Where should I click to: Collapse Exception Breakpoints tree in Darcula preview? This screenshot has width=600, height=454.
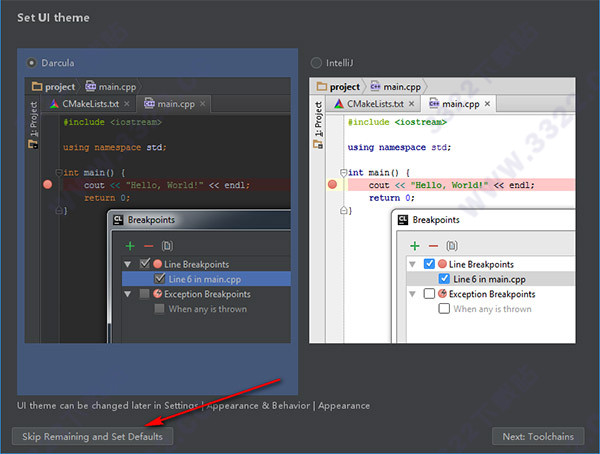pos(129,294)
